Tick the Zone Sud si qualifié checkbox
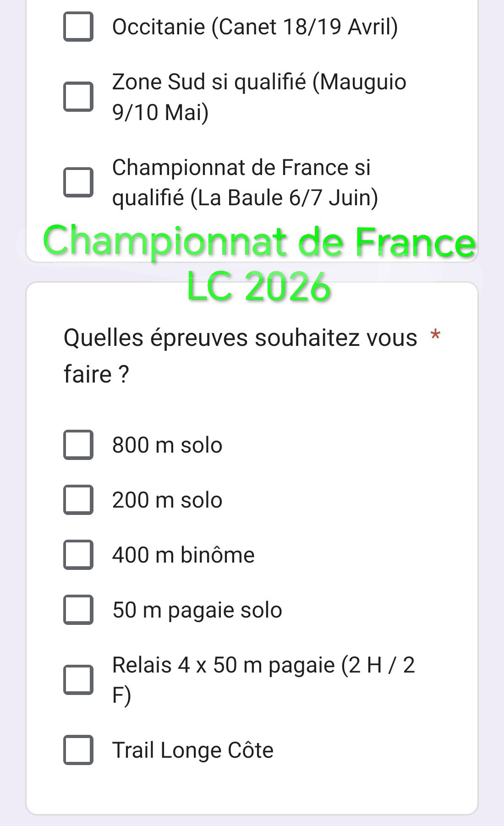The height and width of the screenshot is (826, 504). click(x=78, y=97)
